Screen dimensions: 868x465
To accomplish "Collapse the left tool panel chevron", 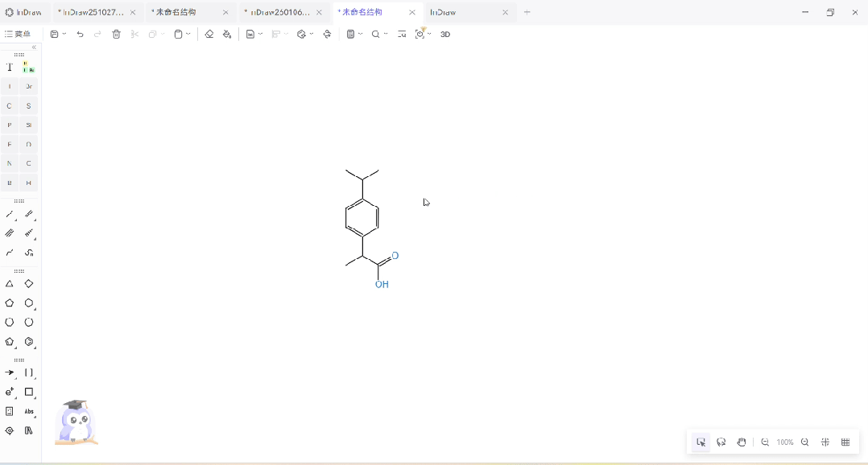I will (x=35, y=47).
